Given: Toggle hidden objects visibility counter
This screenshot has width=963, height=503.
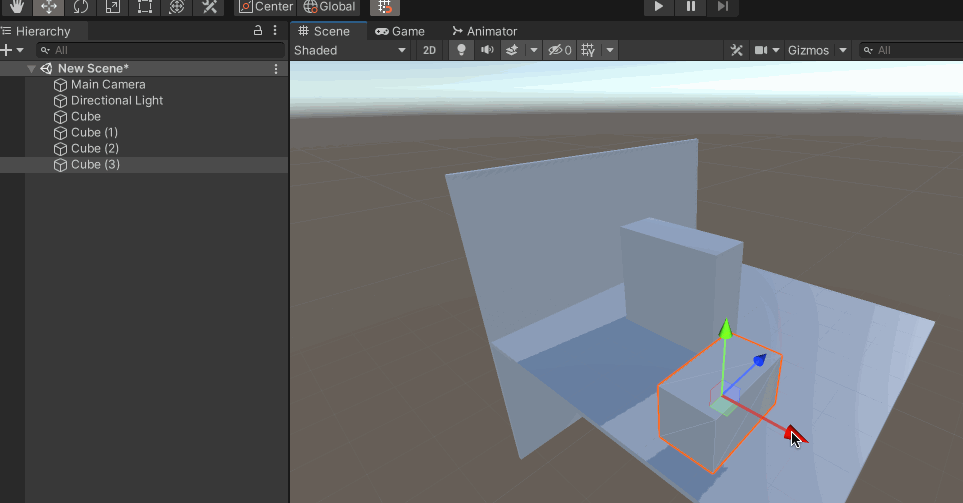Looking at the screenshot, I should [560, 50].
